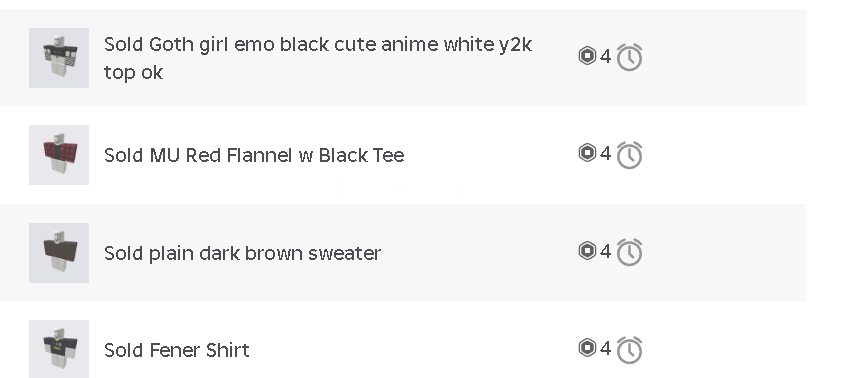The image size is (860, 378).
Task: Click the Robux icon for MU Red Flannel
Action: [587, 153]
